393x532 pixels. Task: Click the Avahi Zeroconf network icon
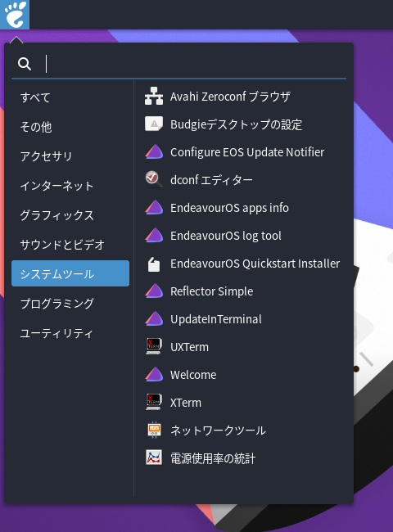154,96
